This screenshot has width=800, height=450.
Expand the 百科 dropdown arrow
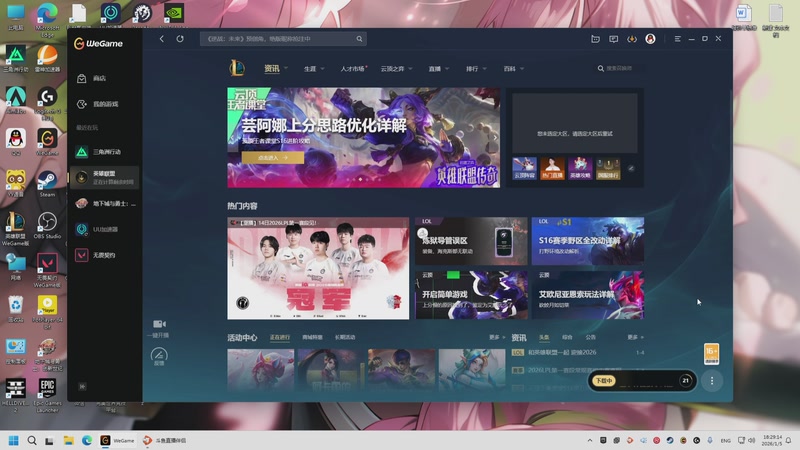(x=522, y=68)
